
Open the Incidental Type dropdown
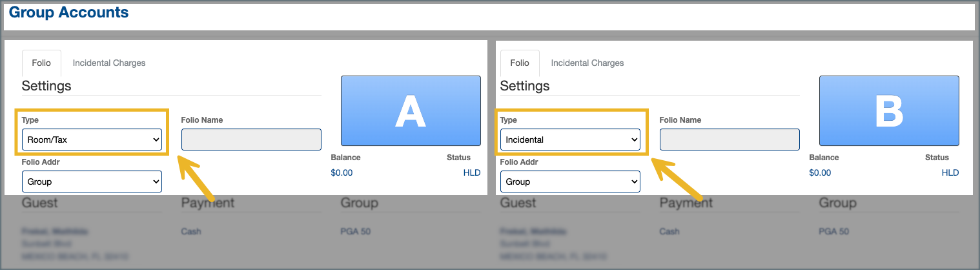570,140
